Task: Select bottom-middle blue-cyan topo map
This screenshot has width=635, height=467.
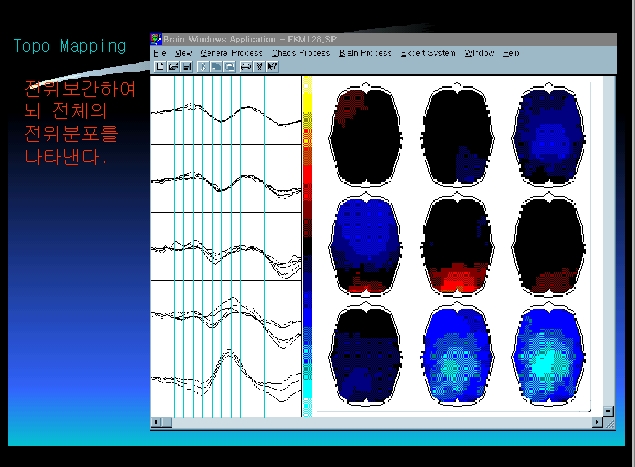Action: tap(457, 355)
